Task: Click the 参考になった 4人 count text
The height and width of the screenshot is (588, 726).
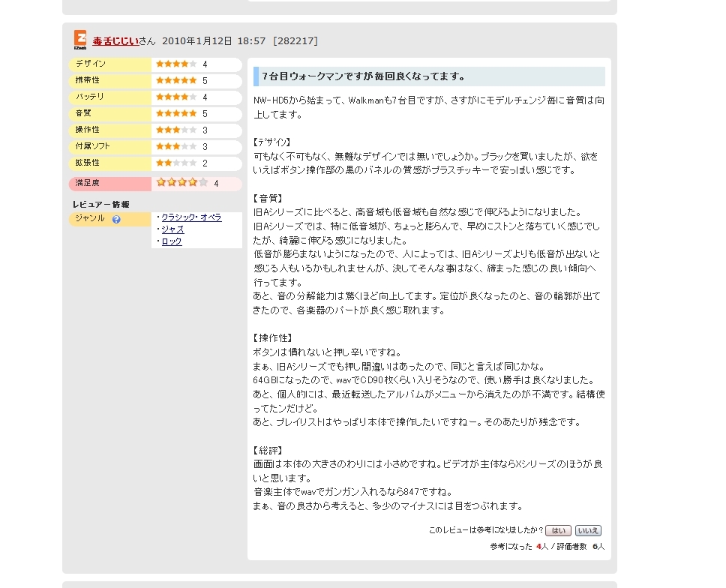Action: 519,547
